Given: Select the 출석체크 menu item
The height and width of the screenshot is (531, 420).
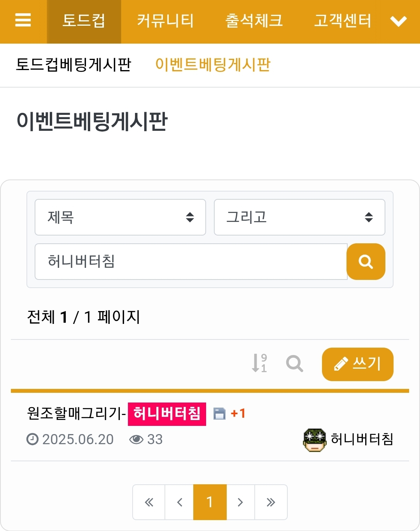Looking at the screenshot, I should pyautogui.click(x=254, y=21).
